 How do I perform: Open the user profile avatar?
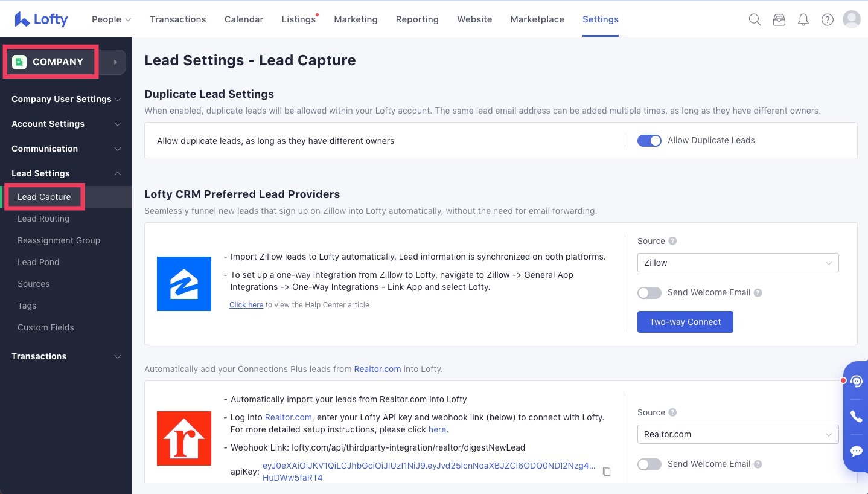coord(852,19)
